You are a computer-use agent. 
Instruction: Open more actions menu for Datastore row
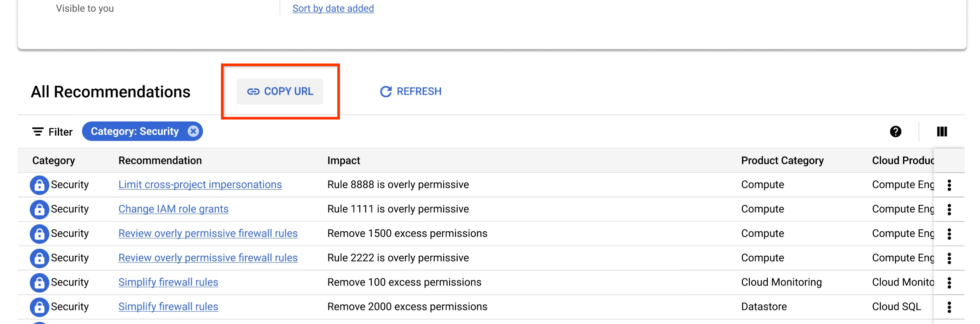point(949,307)
